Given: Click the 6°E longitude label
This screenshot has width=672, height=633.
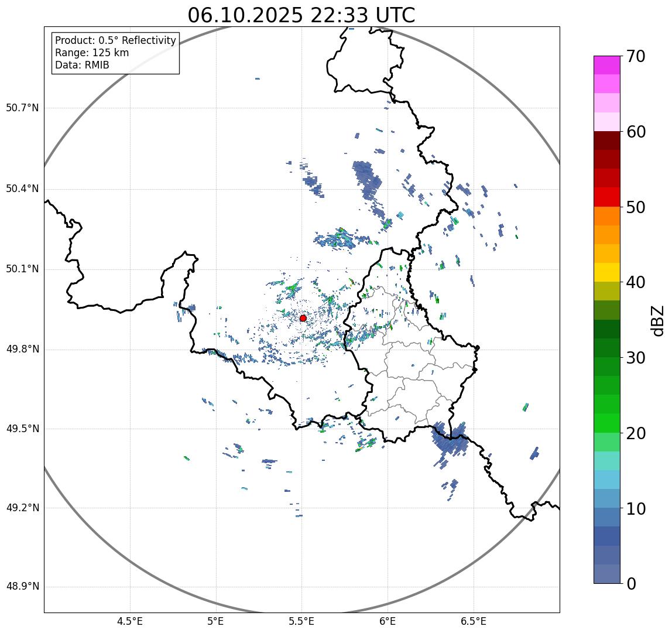Looking at the screenshot, I should tap(388, 621).
